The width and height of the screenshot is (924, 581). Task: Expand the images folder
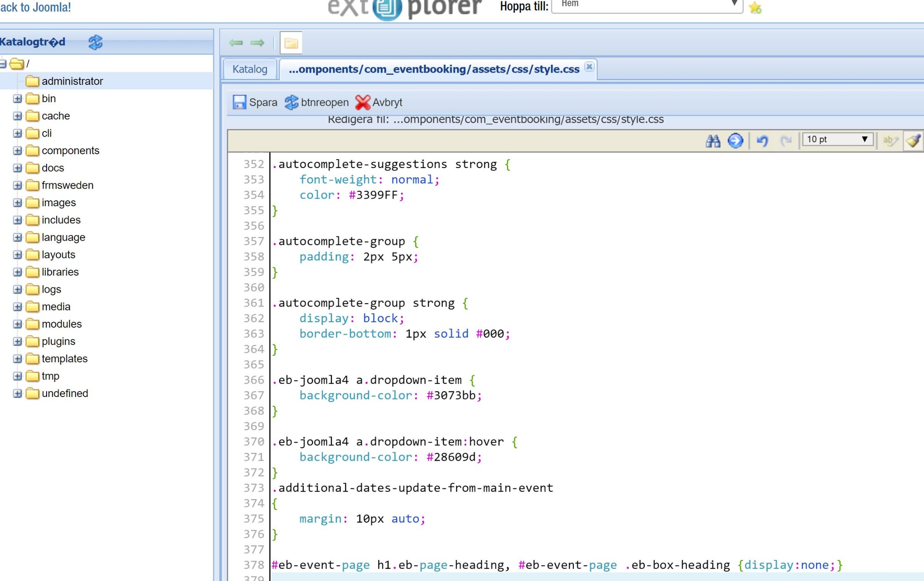(17, 202)
